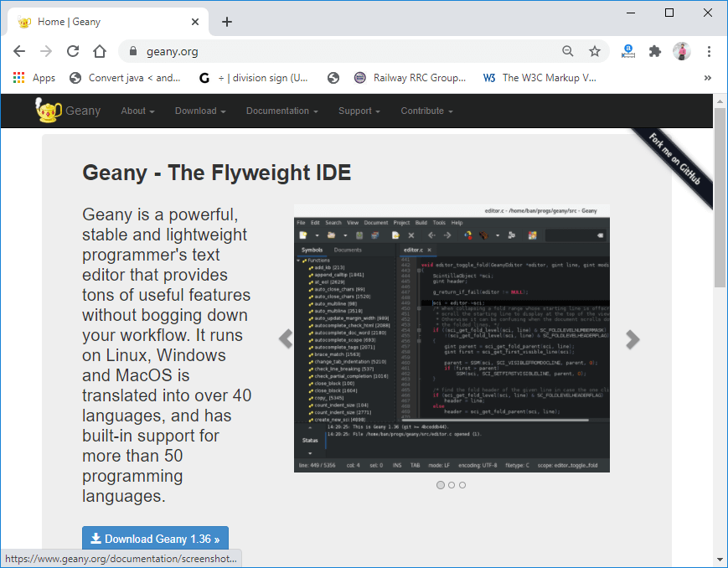Show the next carousel slide
This screenshot has width=728, height=568.
[x=632, y=339]
